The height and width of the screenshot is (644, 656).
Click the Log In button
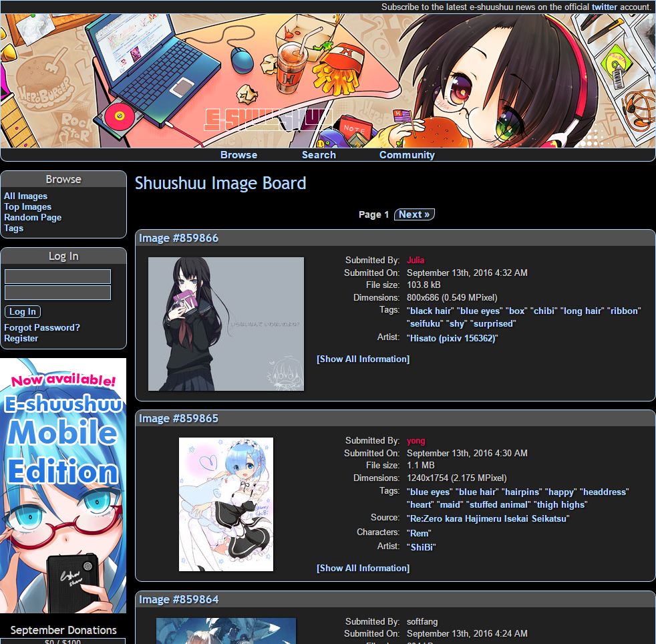pos(23,311)
